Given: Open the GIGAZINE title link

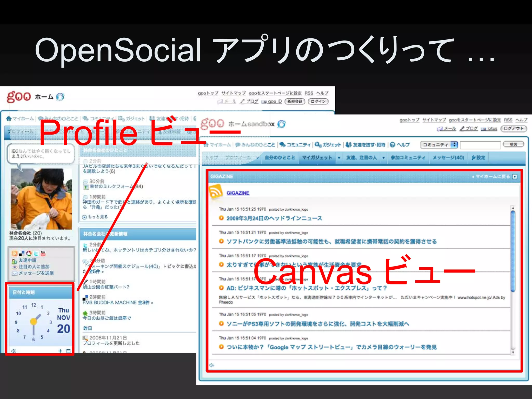Looking at the screenshot, I should coord(238,193).
